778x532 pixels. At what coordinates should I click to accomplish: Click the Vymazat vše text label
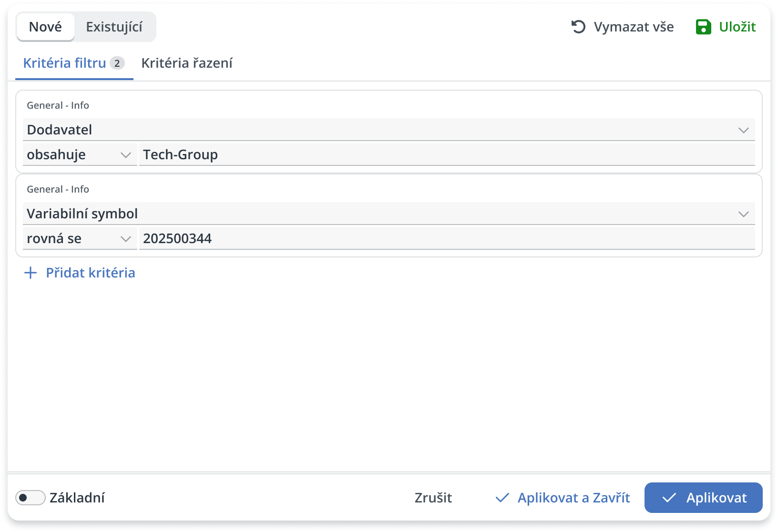(x=634, y=27)
